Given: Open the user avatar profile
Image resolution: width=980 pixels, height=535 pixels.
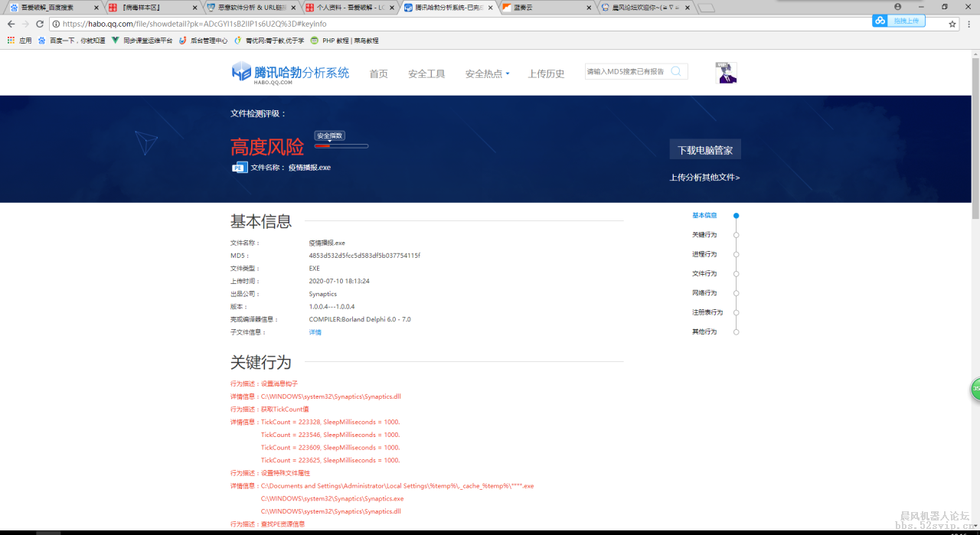Looking at the screenshot, I should pos(726,73).
